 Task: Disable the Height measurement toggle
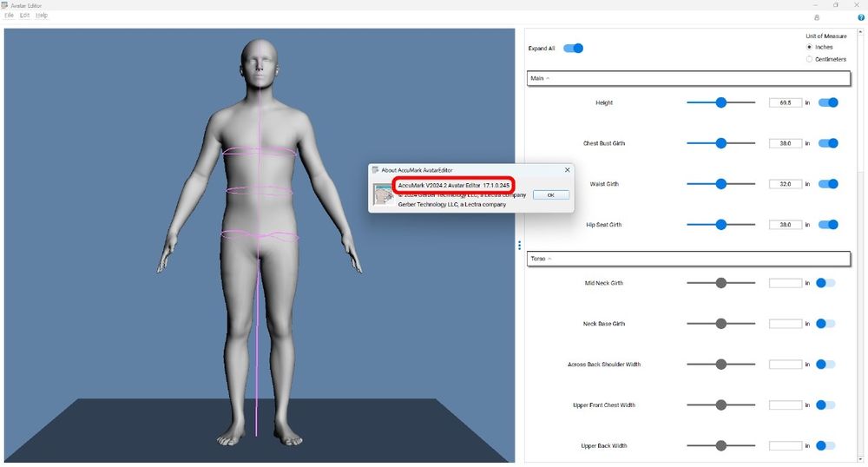[x=828, y=102]
